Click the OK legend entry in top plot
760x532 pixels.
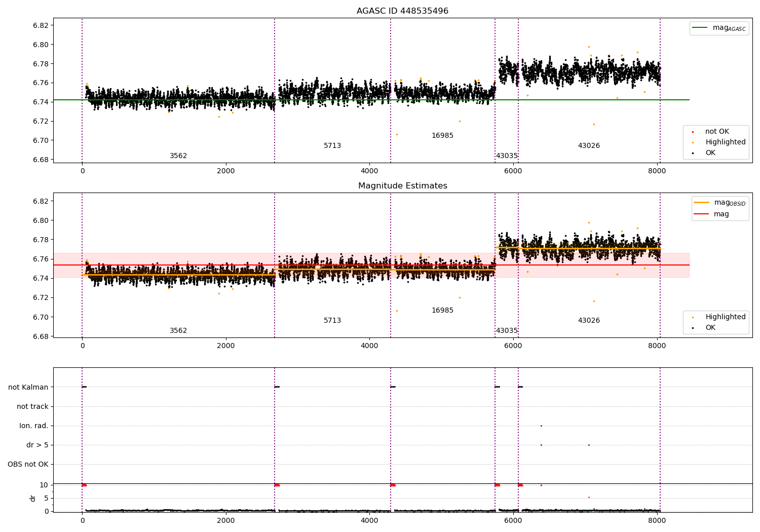click(710, 153)
